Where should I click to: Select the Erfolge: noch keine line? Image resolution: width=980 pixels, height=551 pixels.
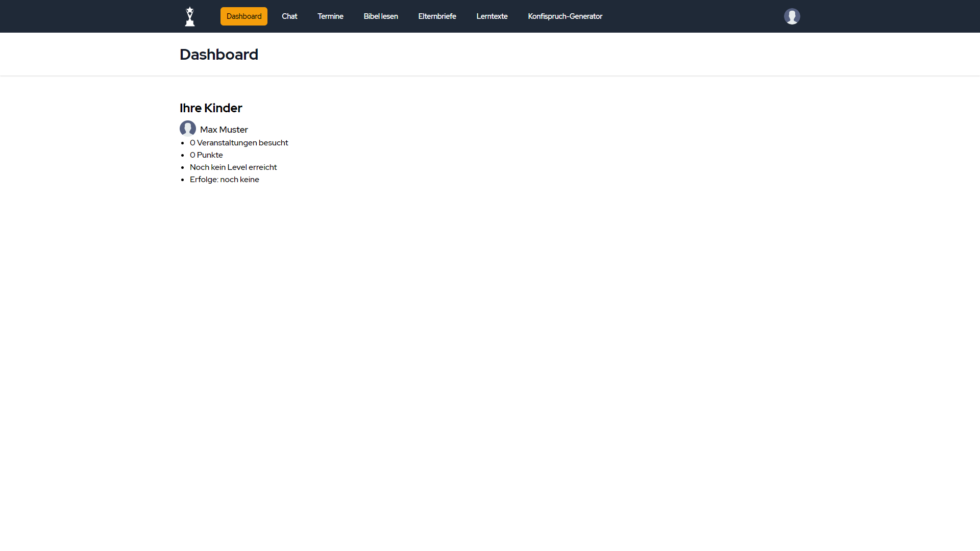[225, 180]
